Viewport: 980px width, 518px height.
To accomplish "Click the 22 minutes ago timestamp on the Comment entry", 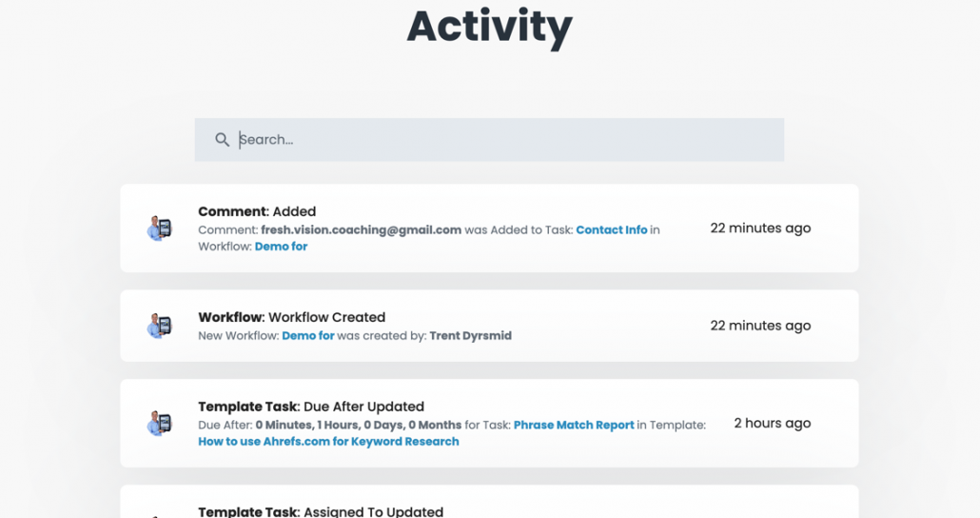I will [760, 229].
